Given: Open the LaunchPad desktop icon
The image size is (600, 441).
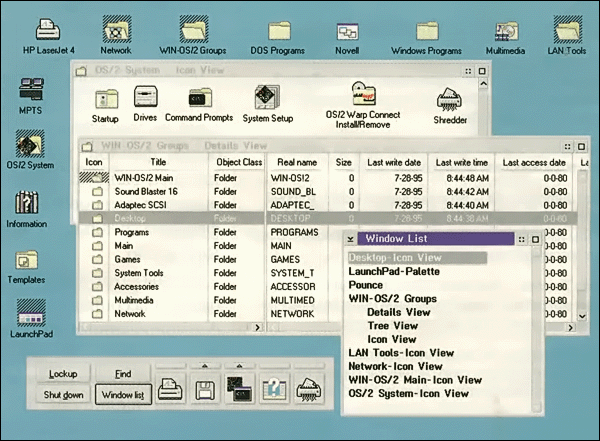Looking at the screenshot, I should tap(31, 313).
